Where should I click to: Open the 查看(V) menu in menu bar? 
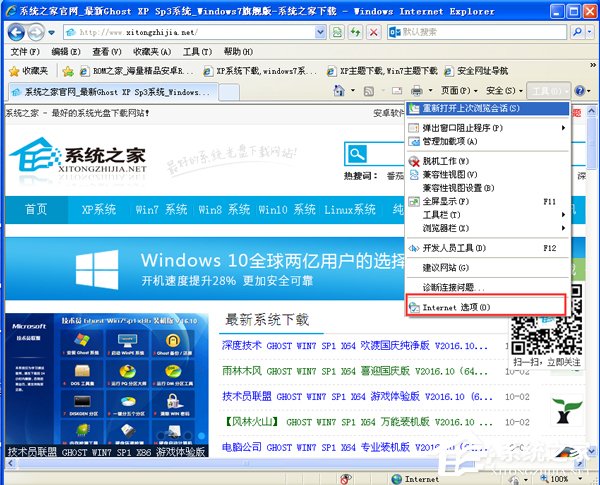[107, 51]
